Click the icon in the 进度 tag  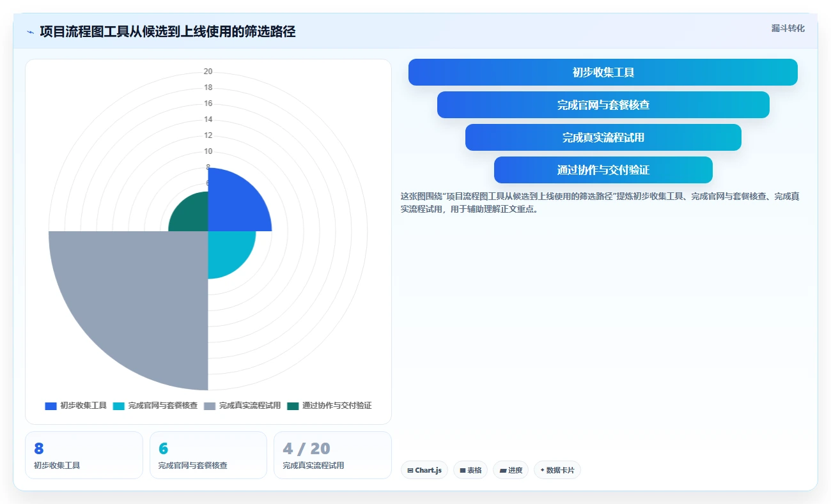tap(503, 470)
